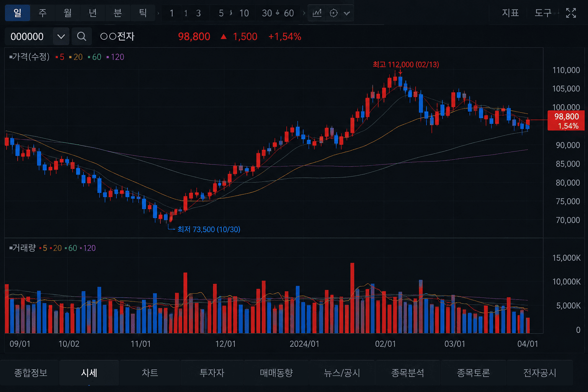Viewport: 588px width, 392px height.
Task: Click the 04/01 date axis label
Action: (528, 344)
